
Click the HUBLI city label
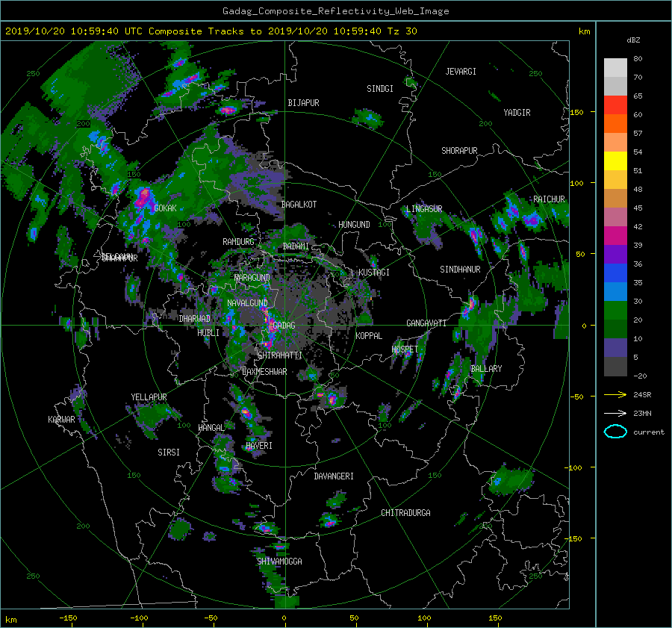pos(208,333)
